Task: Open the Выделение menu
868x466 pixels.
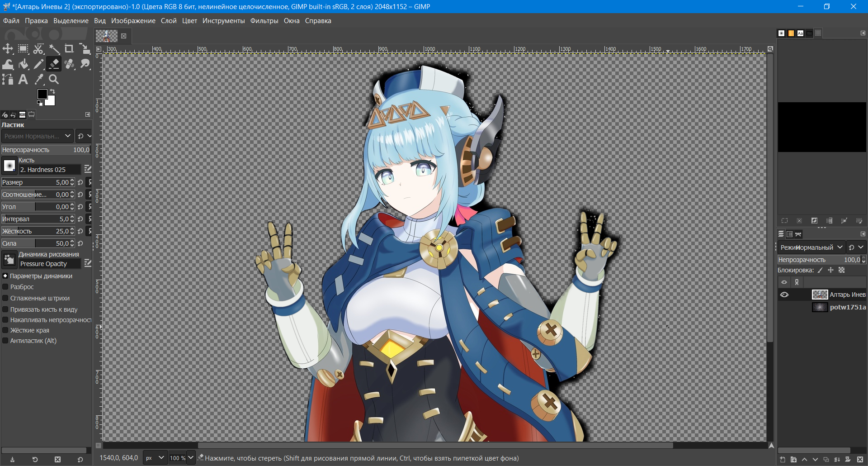Action: click(x=71, y=21)
